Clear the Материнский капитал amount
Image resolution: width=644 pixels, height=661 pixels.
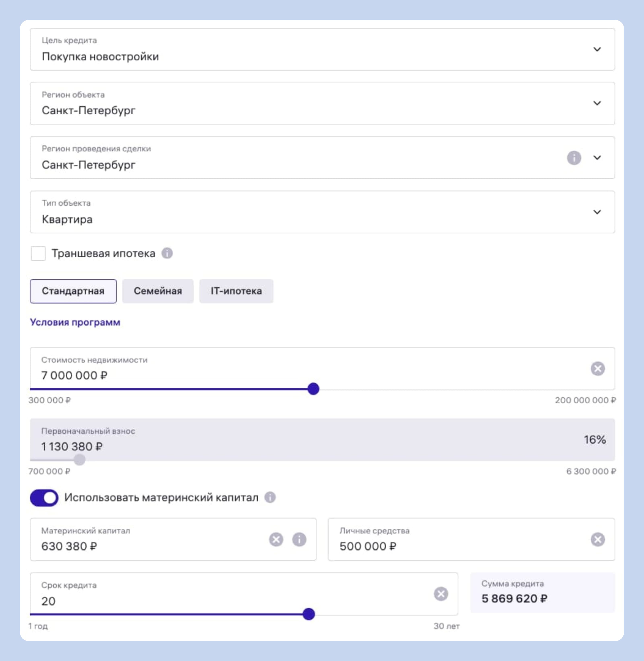pyautogui.click(x=276, y=539)
